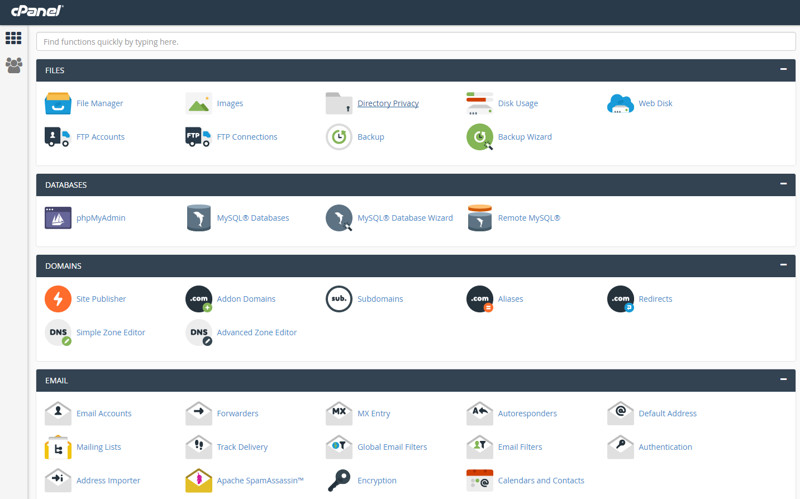Launch the Backup Wizard green icon
The height and width of the screenshot is (499, 800).
[480, 137]
